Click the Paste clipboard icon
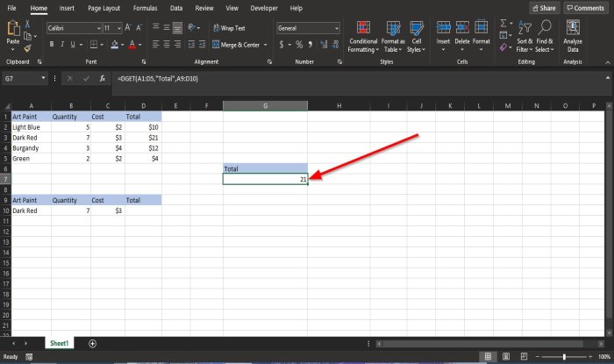The height and width of the screenshot is (364, 614). (13, 32)
